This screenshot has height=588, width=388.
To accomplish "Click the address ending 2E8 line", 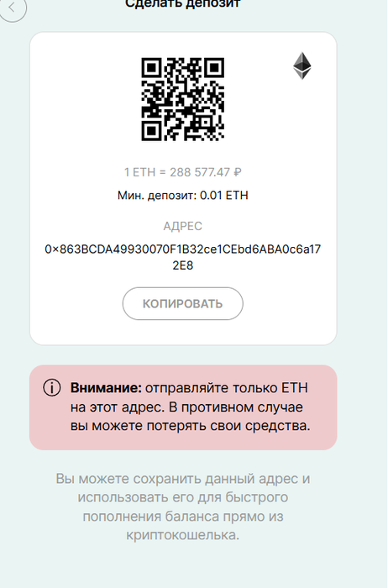I will click(182, 265).
